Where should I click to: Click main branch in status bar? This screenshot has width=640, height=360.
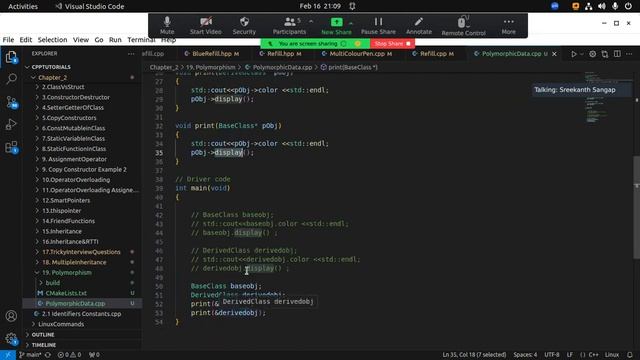click(x=30, y=355)
